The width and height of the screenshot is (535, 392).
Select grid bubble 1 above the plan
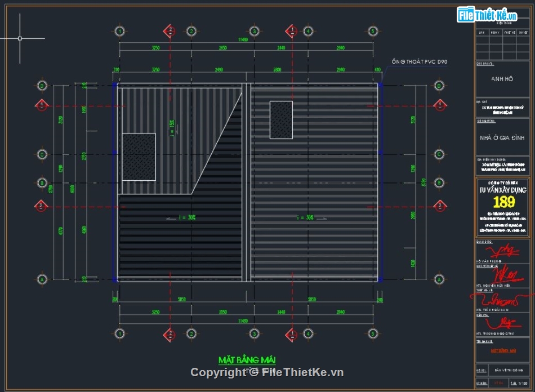coord(120,31)
